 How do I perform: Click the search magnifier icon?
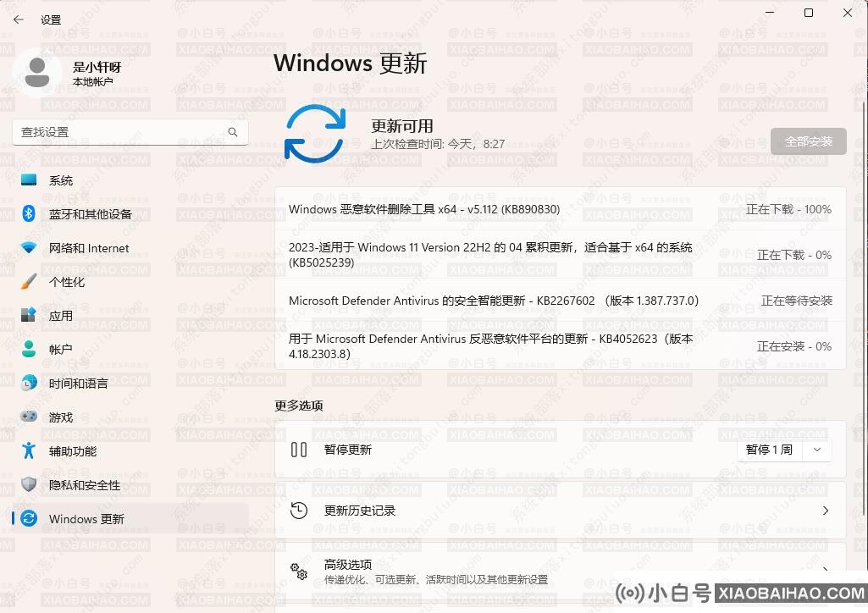[x=233, y=132]
